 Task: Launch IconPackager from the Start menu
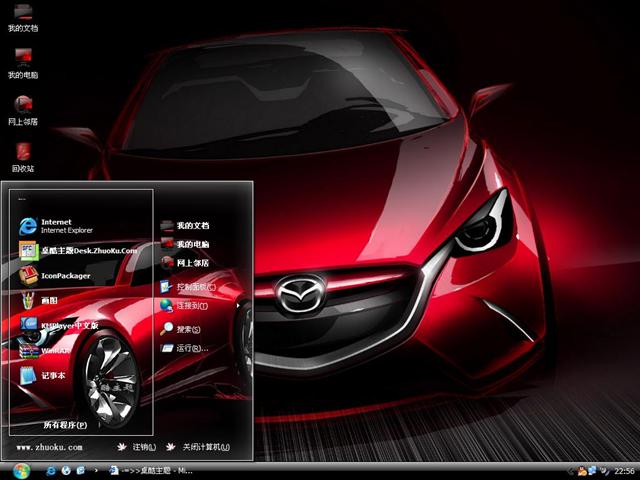(60, 276)
